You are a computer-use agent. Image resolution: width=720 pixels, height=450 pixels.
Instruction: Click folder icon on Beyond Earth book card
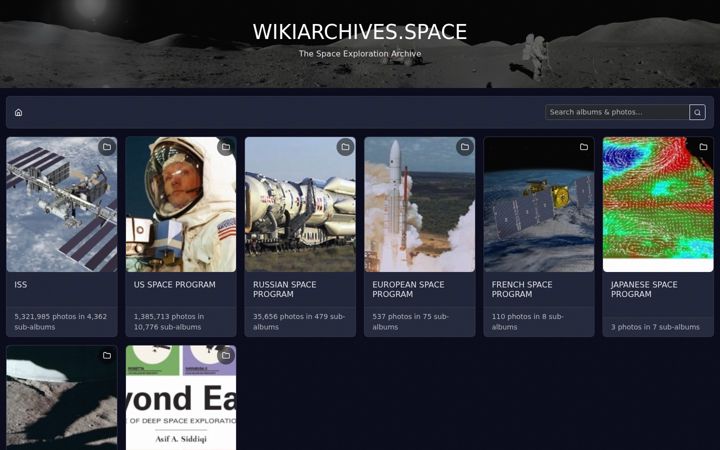[x=226, y=355]
